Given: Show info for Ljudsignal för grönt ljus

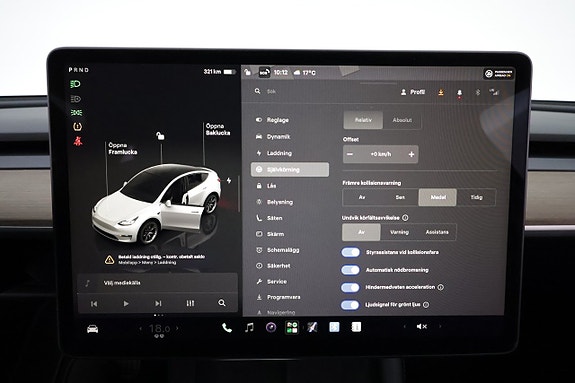Looking at the screenshot, I should pyautogui.click(x=426, y=304).
